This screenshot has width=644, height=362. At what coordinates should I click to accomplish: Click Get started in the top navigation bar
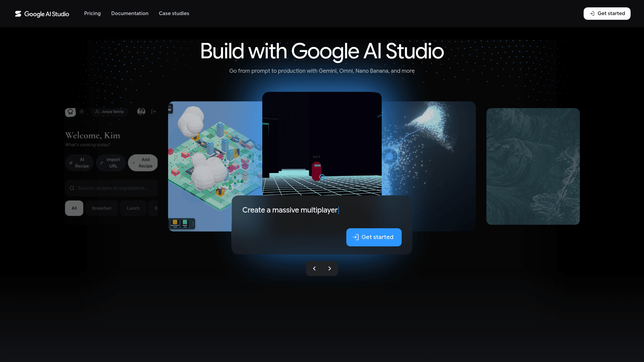607,13
